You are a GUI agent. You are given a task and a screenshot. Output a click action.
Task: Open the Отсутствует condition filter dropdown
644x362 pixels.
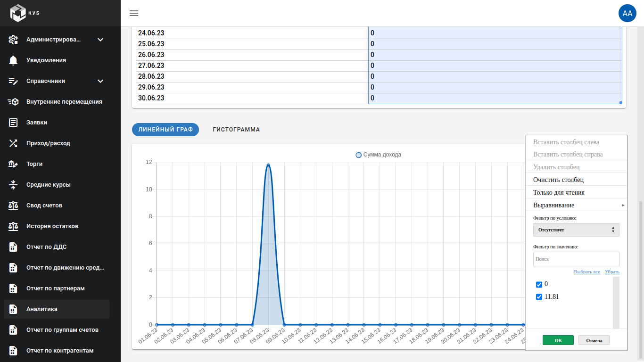click(x=576, y=230)
